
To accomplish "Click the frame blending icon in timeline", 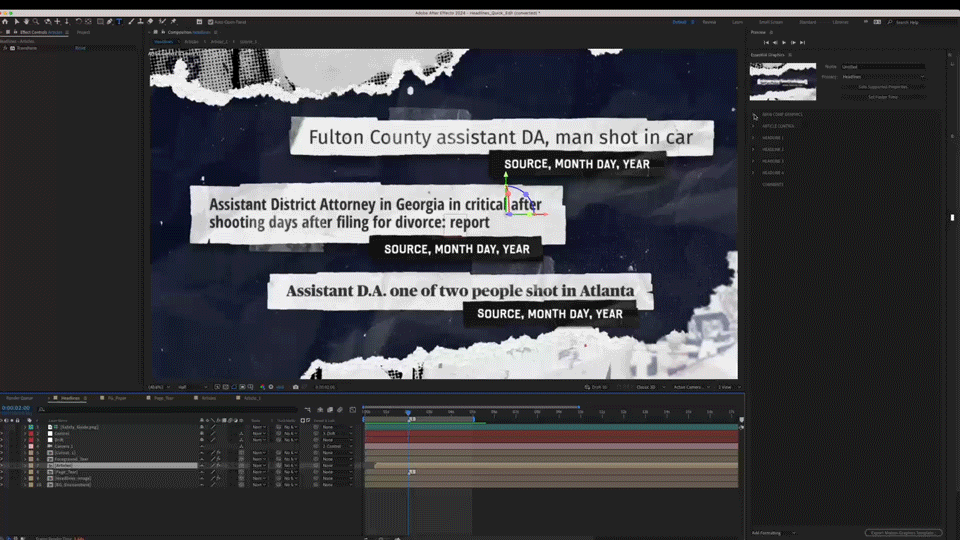I will point(330,410).
